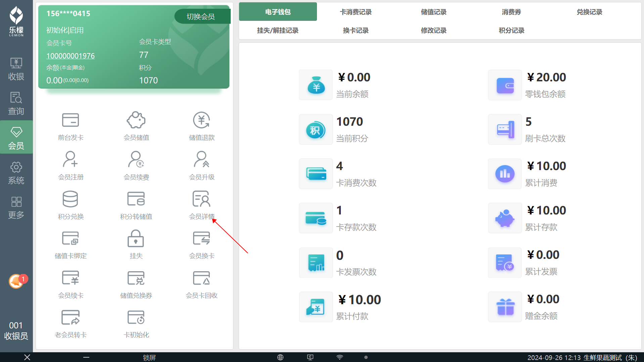Click the 累计付款 payment icon
The height and width of the screenshot is (362, 644).
click(316, 307)
